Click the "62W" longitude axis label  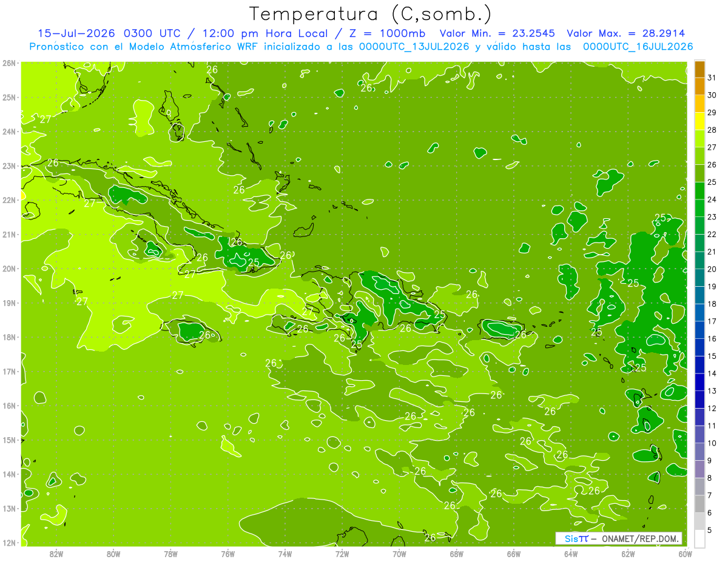pos(628,554)
